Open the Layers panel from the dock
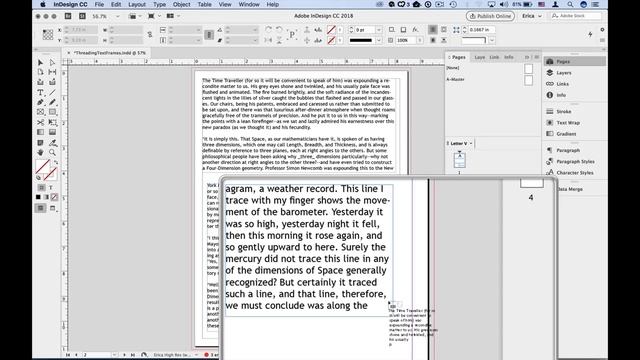 564,73
